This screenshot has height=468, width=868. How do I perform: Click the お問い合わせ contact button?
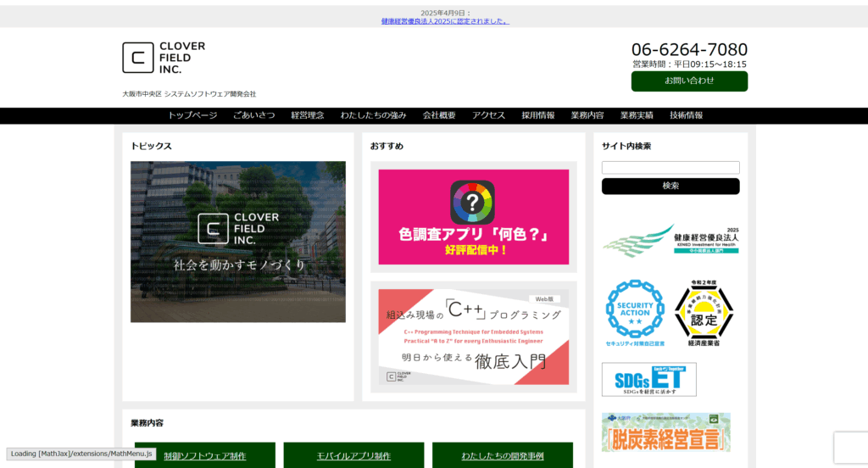pyautogui.click(x=689, y=81)
